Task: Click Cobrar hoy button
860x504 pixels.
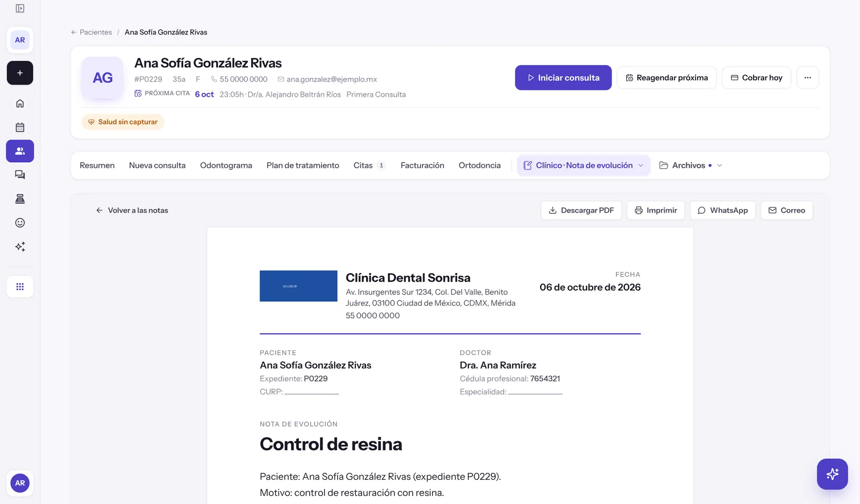Action: click(x=756, y=77)
